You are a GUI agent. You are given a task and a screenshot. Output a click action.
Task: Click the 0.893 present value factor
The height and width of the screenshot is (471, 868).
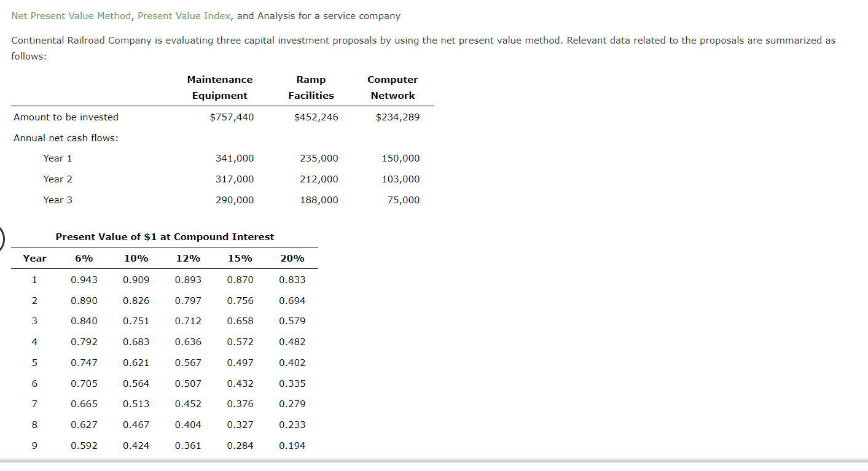click(188, 280)
